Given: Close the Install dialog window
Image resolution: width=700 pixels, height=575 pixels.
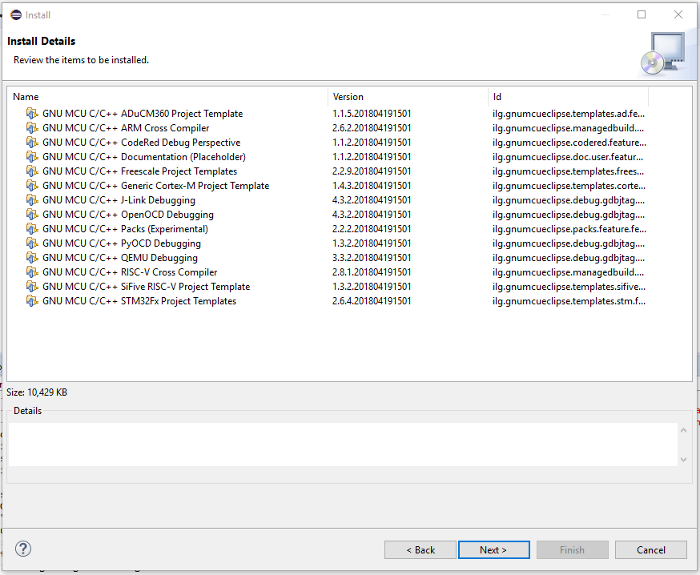Looking at the screenshot, I should coord(678,15).
